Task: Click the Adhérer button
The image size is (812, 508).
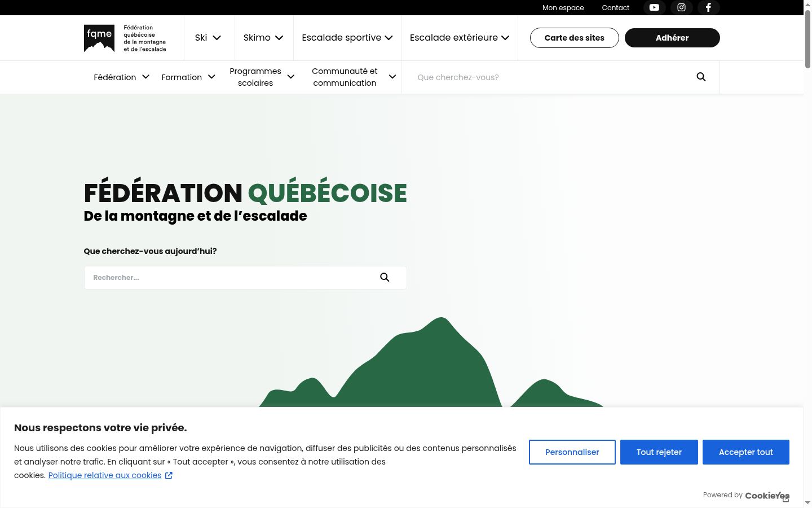Action: tap(672, 38)
